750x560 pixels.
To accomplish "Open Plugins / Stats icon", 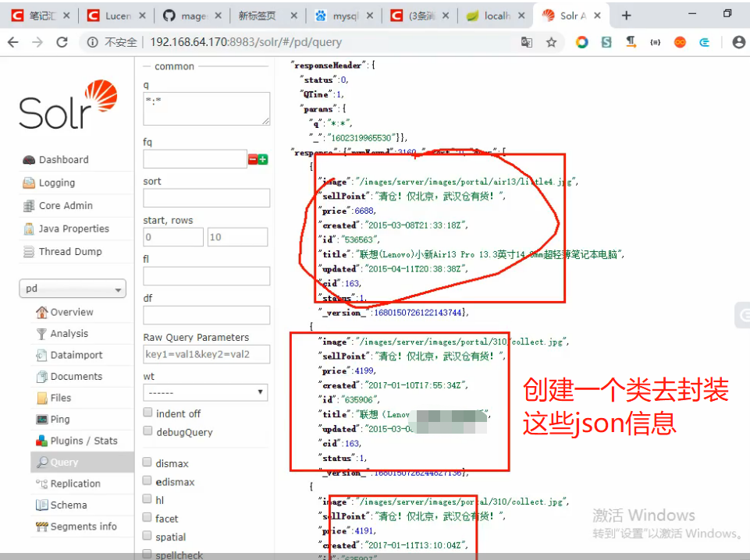I will pos(41,441).
